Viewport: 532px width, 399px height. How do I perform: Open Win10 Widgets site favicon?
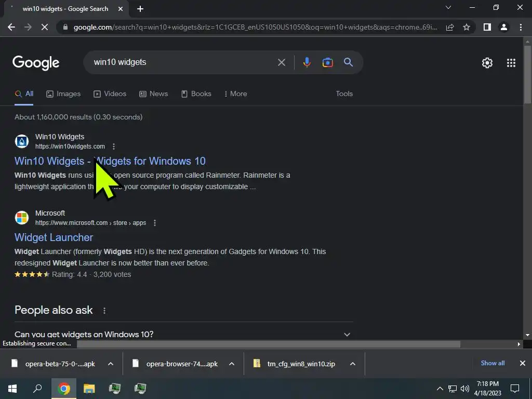point(22,141)
